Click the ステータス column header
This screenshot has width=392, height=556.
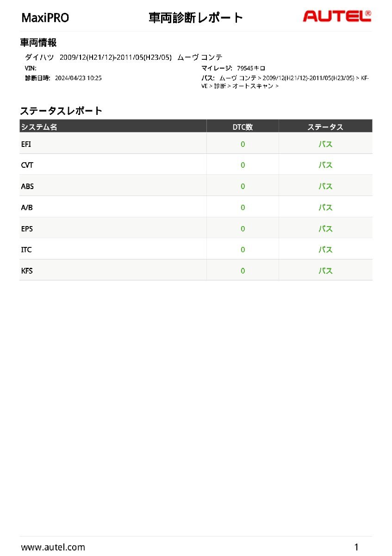point(325,127)
